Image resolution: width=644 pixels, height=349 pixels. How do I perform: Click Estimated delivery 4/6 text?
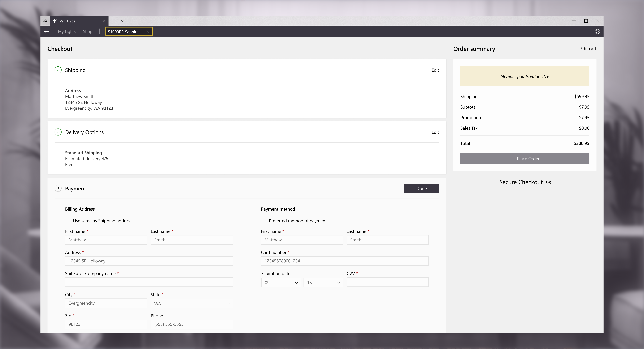pyautogui.click(x=87, y=159)
